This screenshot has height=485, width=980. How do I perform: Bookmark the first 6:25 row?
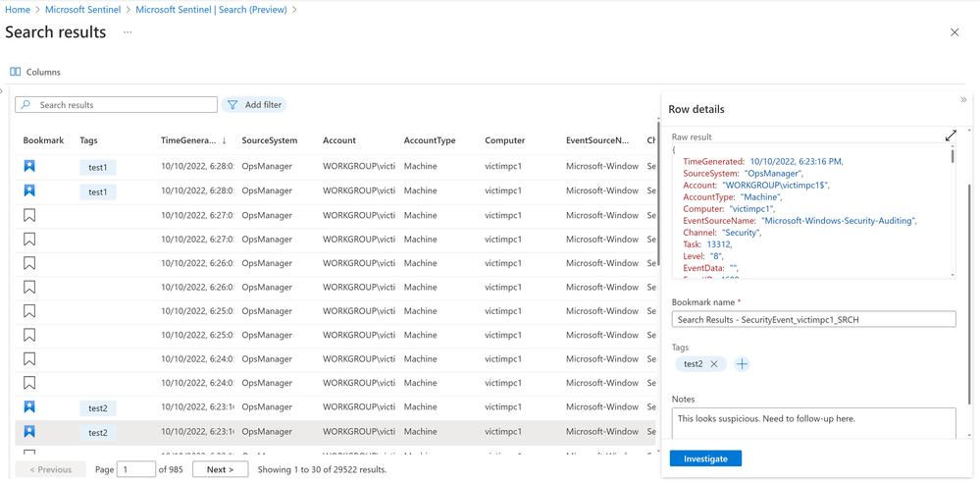(x=29, y=311)
